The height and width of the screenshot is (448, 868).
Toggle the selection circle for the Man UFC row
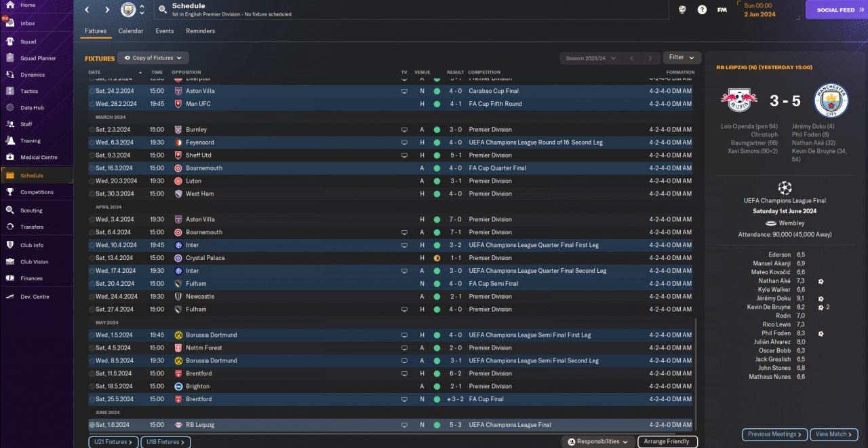92,104
